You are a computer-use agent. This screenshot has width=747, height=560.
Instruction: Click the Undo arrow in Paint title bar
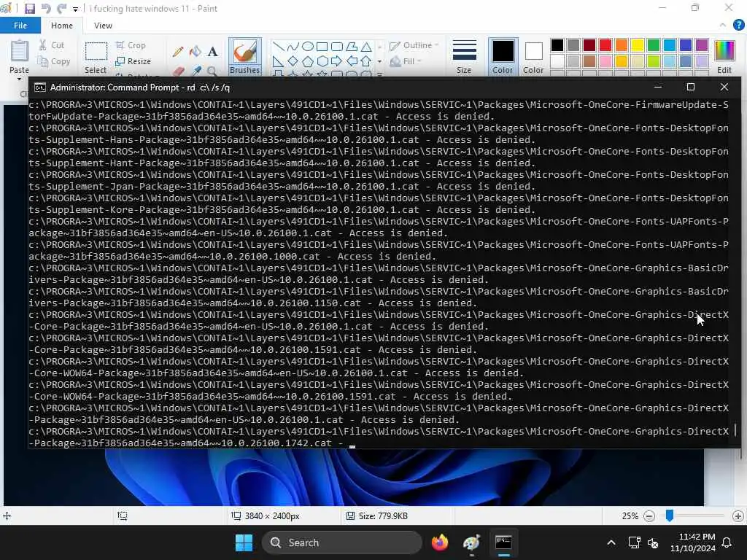coord(46,9)
